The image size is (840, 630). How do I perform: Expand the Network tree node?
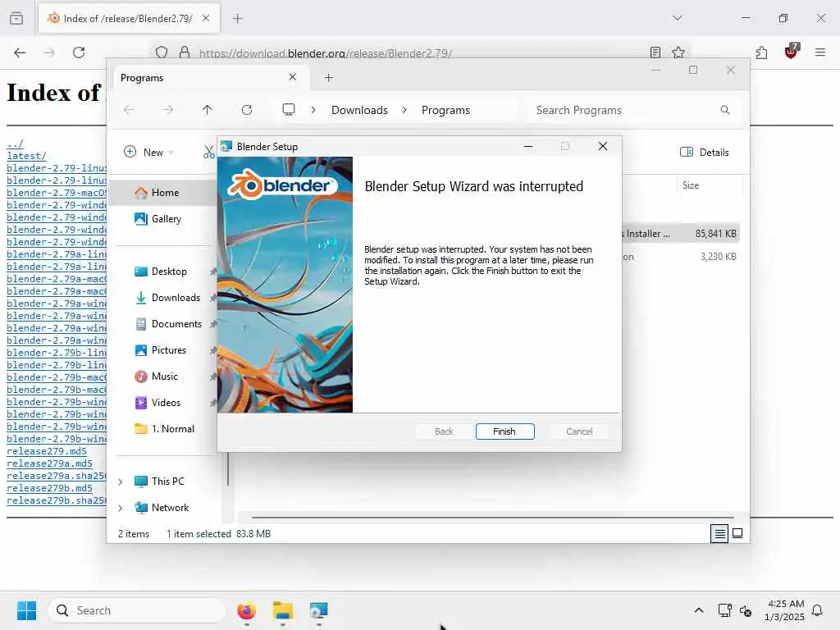click(121, 508)
